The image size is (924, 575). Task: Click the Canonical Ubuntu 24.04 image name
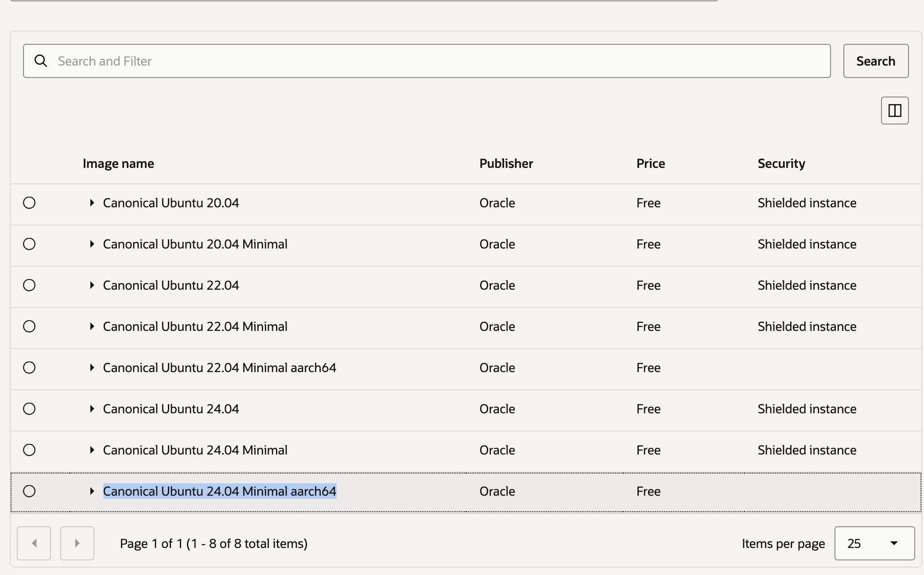171,409
